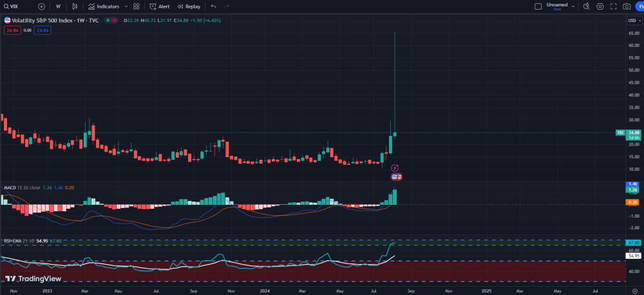Open the candlestick chart type selector
Screen dimensions: 644x295
[75, 6]
